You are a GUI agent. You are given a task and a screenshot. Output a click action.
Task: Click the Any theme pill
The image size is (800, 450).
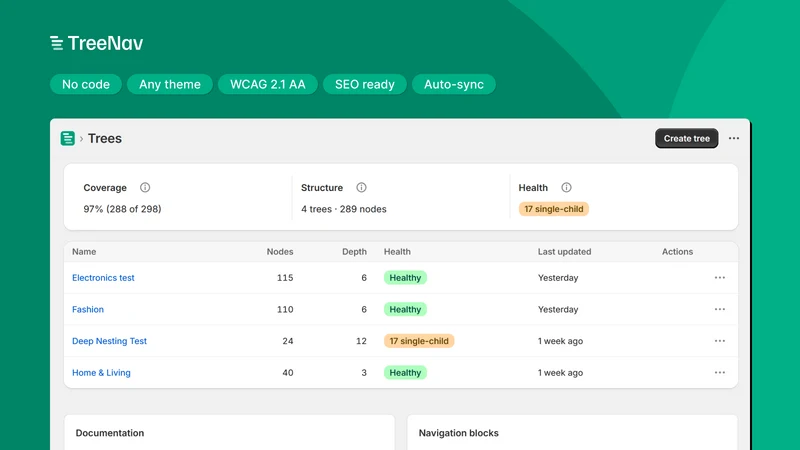tap(170, 84)
